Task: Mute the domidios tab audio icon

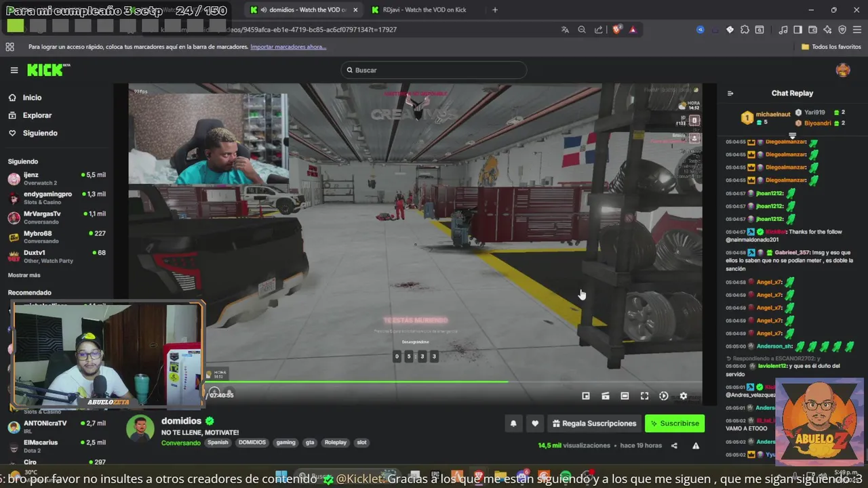Action: click(263, 10)
